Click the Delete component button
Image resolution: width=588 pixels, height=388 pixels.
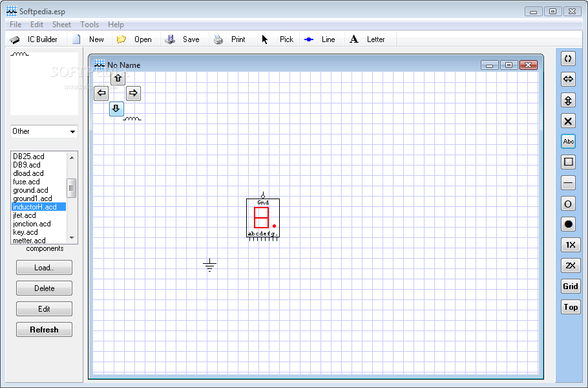point(44,288)
